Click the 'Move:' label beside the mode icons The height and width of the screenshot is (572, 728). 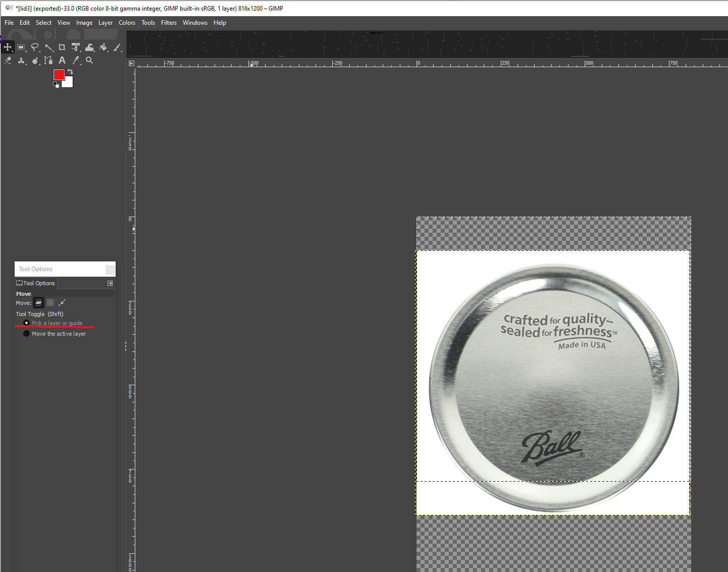pyautogui.click(x=23, y=303)
